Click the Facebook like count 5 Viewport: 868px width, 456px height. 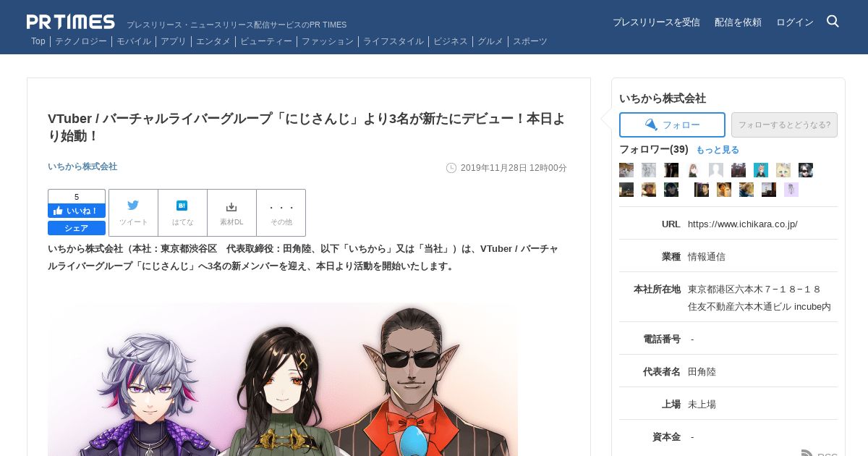point(77,197)
